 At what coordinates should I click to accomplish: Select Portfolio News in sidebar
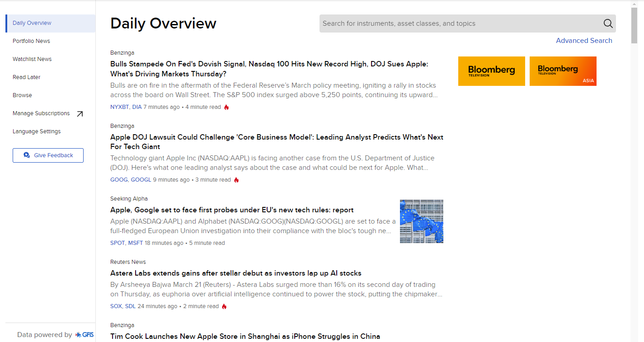tap(31, 41)
